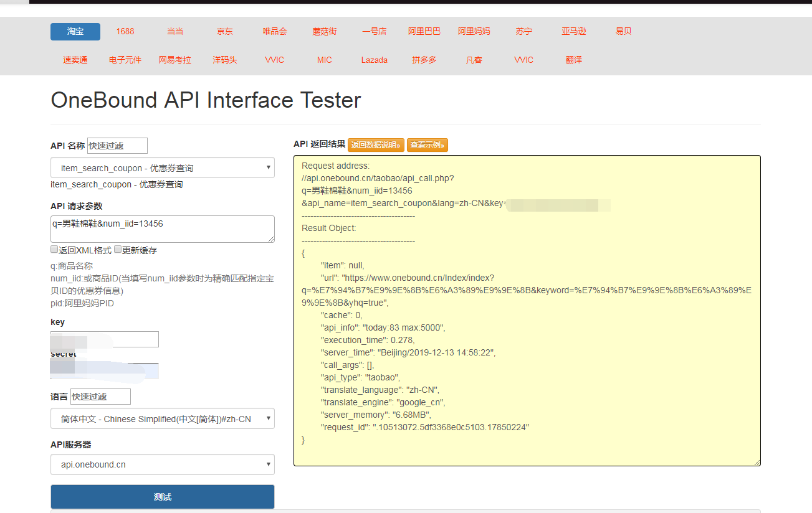Tick the 更新缓存 checkbox
Viewport: 812px width, 513px height.
pos(118,250)
